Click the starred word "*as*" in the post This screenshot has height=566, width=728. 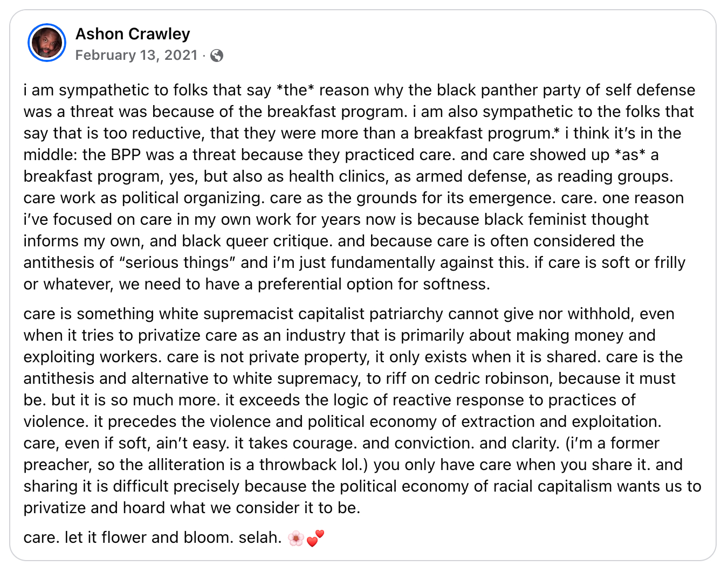(x=630, y=155)
